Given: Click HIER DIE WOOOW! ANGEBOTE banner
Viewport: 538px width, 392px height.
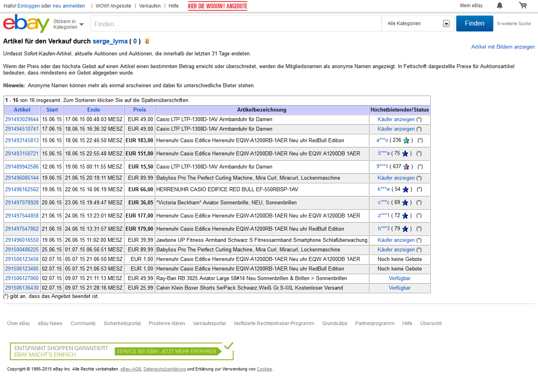Looking at the screenshot, I should [x=218, y=6].
